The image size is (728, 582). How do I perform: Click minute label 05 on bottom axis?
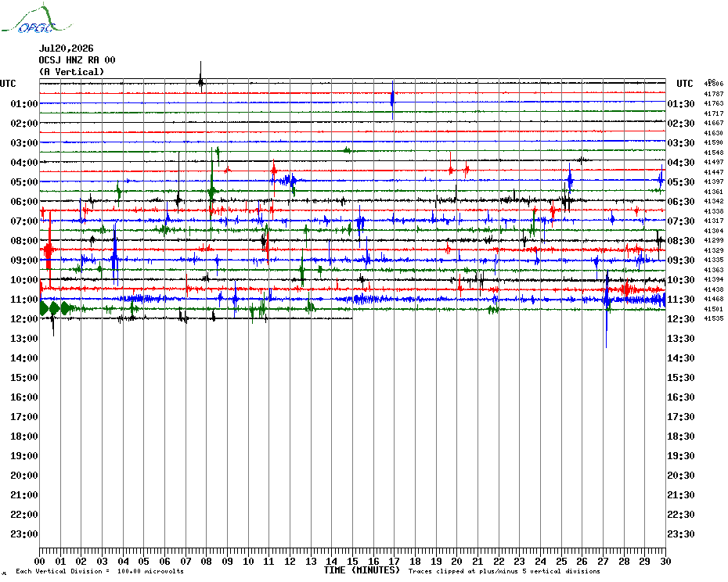(x=144, y=562)
